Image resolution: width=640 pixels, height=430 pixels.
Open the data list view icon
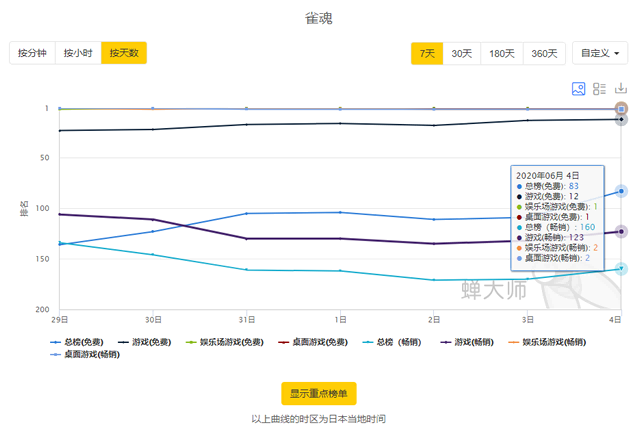[599, 89]
